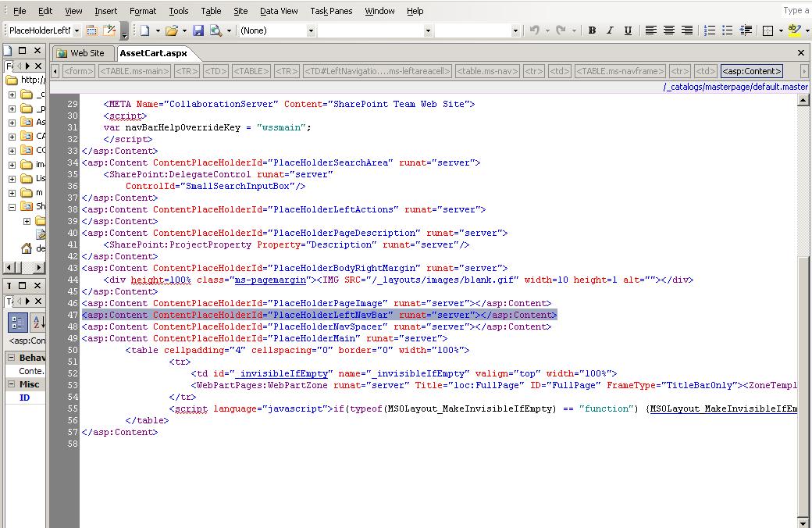Select the <TABLE.ms-main> tag in the tag bar
Screen dimensions: 812x528
tap(134, 71)
